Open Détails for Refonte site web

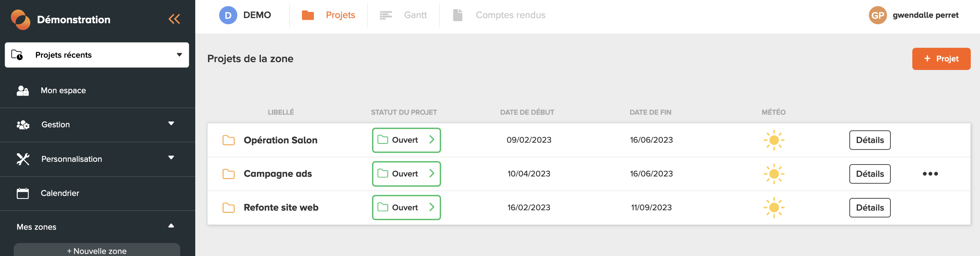pyautogui.click(x=870, y=208)
